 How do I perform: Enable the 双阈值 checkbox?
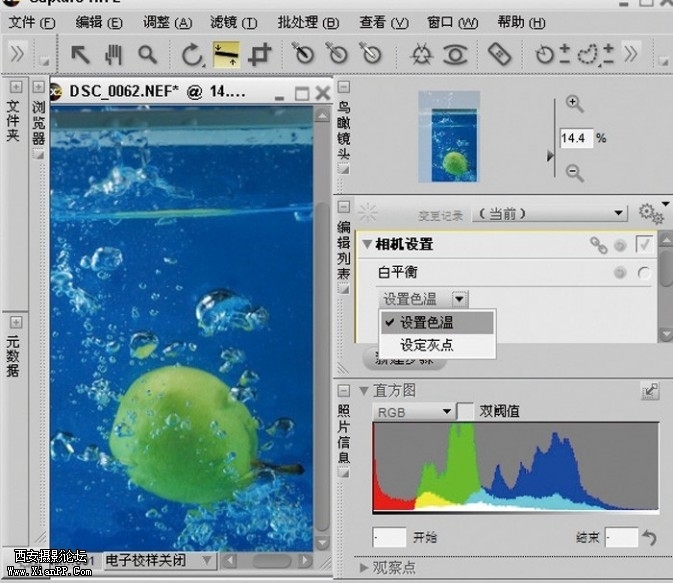(x=464, y=411)
